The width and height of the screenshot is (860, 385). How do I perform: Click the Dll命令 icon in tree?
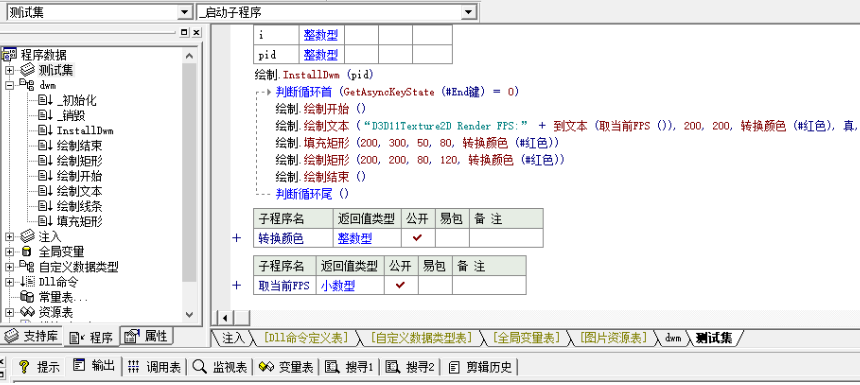tap(27, 282)
